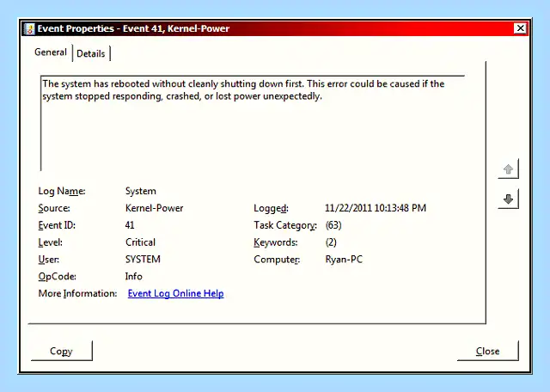
Task: Click the title text Event 41, Kernel-Power
Action: pos(176,28)
